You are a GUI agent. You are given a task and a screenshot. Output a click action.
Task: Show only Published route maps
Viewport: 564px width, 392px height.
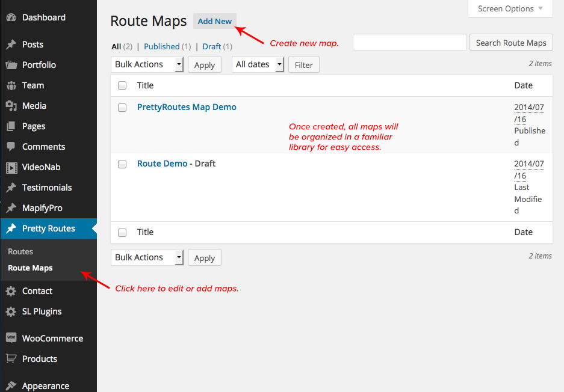pos(161,46)
